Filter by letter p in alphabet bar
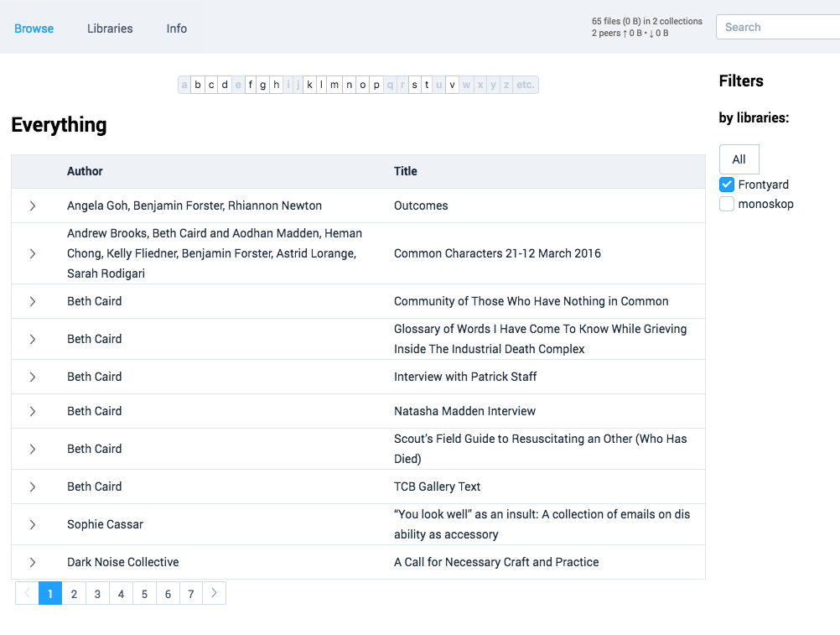 pyautogui.click(x=376, y=85)
